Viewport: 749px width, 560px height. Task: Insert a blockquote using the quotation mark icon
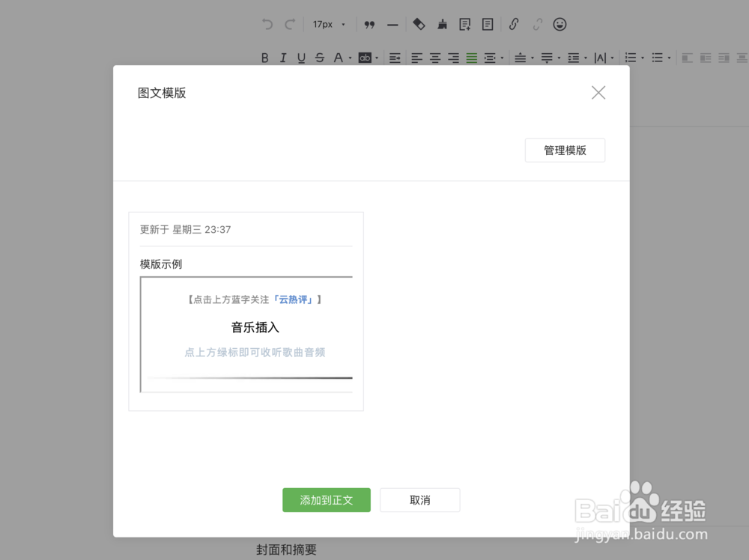tap(369, 24)
